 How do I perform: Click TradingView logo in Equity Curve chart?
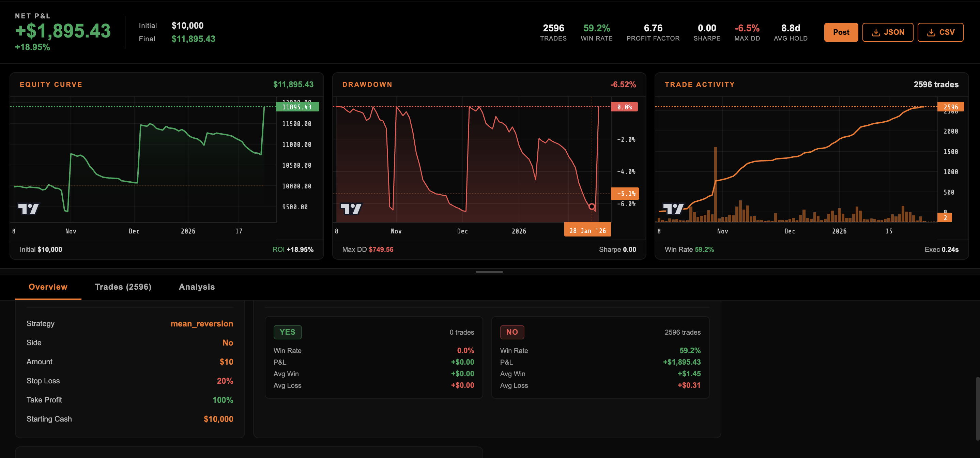[29, 209]
